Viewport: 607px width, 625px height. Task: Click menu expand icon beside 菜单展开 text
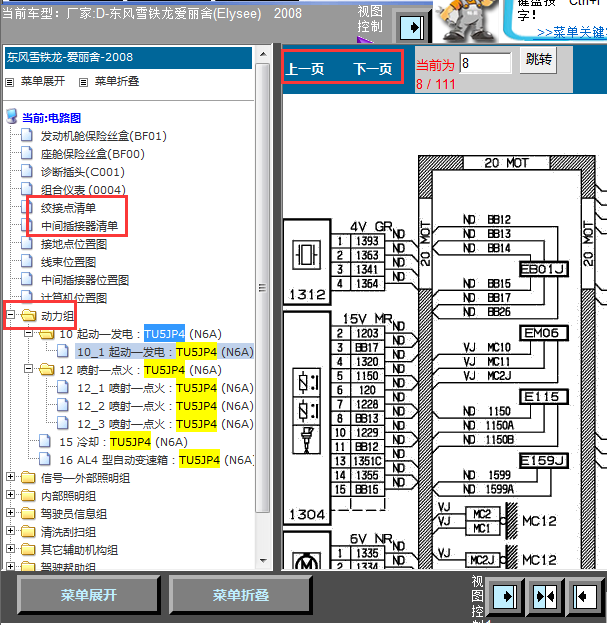pyautogui.click(x=10, y=82)
